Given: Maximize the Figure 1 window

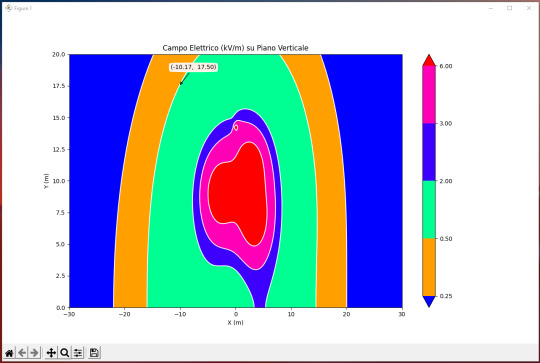Looking at the screenshot, I should [509, 8].
